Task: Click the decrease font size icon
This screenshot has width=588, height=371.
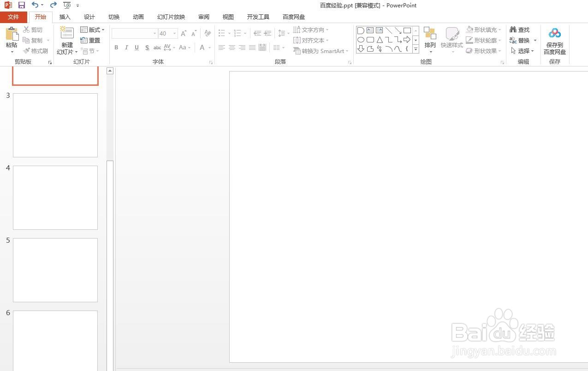Action: [x=194, y=33]
